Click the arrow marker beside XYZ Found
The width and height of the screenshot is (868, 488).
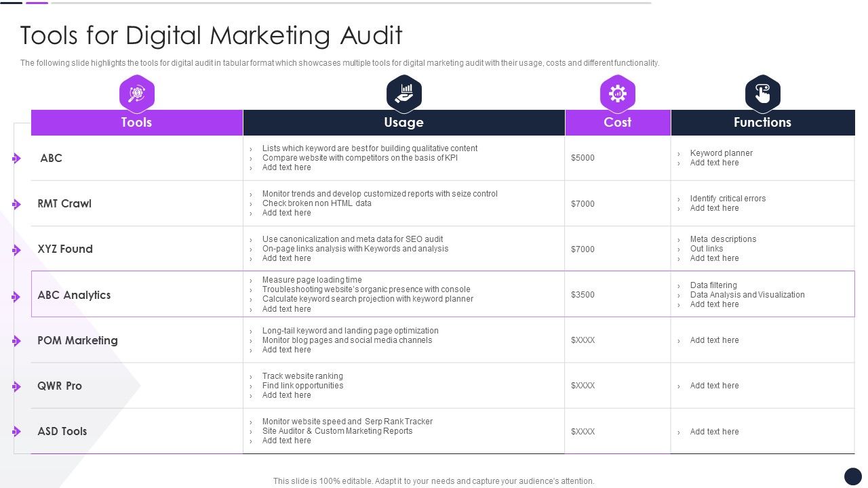coord(16,249)
